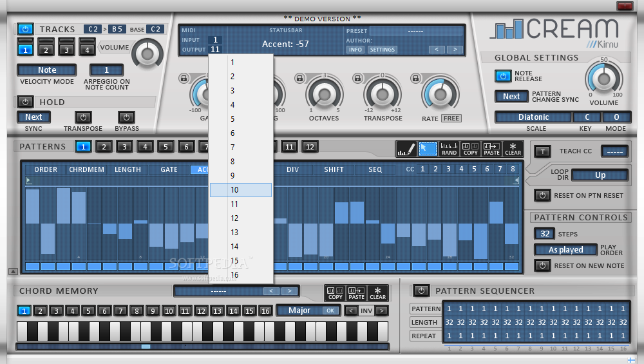
Task: Click the expand triangle below the pattern grid
Action: [13, 271]
